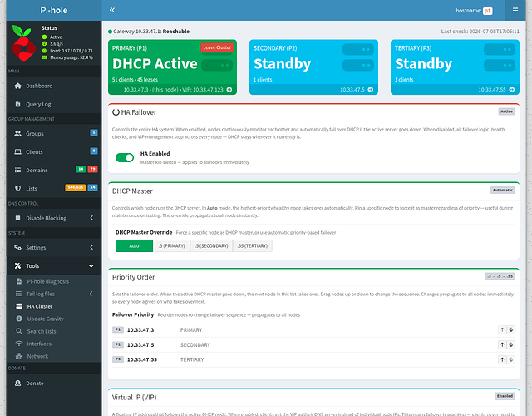Click arrow icon on Tertiary node card
532x416 pixels.
click(512, 90)
